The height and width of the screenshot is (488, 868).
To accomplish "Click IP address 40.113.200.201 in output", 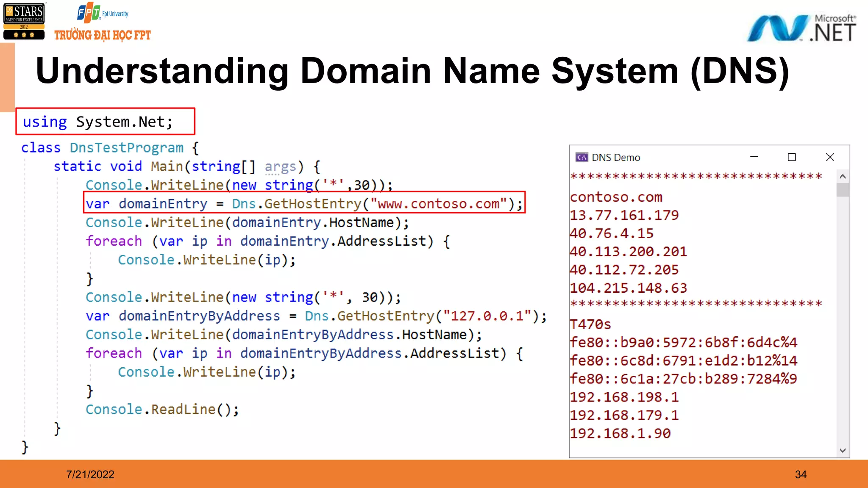I will (628, 252).
